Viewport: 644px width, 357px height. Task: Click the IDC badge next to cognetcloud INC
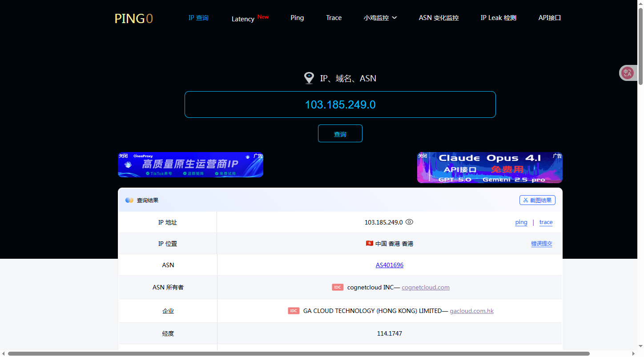click(338, 287)
